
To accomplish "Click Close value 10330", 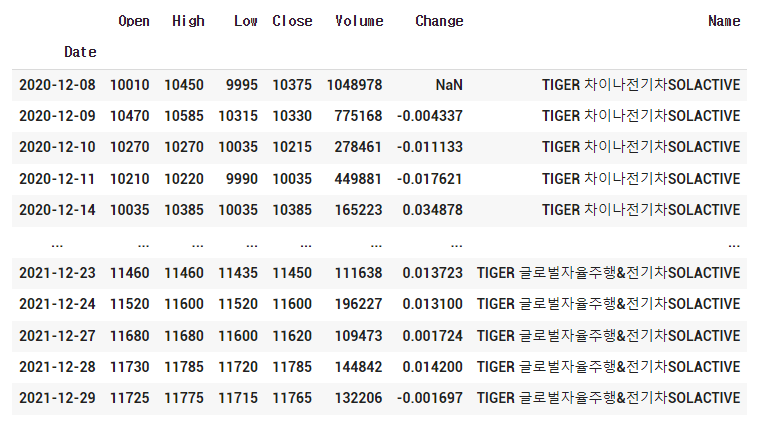I will click(x=292, y=116).
